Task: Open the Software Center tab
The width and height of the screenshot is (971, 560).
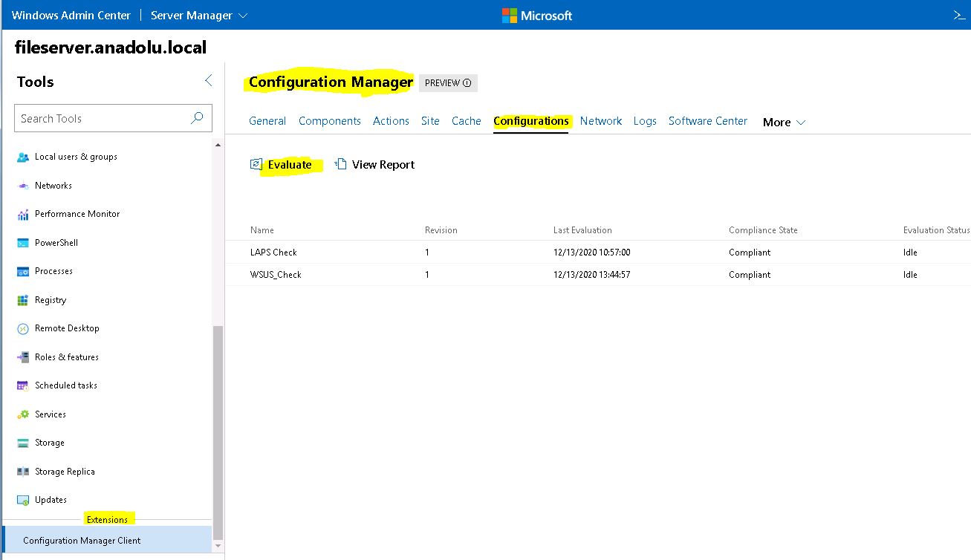Action: pos(707,120)
